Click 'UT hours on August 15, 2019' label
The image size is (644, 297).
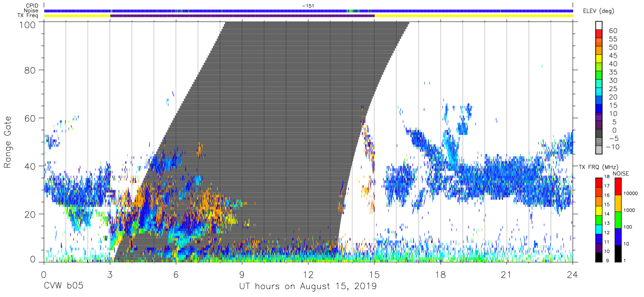pyautogui.click(x=308, y=286)
